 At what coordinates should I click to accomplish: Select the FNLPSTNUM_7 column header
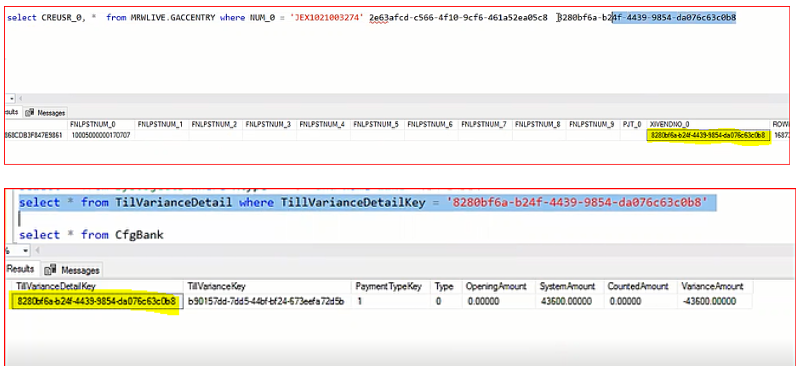(x=485, y=125)
